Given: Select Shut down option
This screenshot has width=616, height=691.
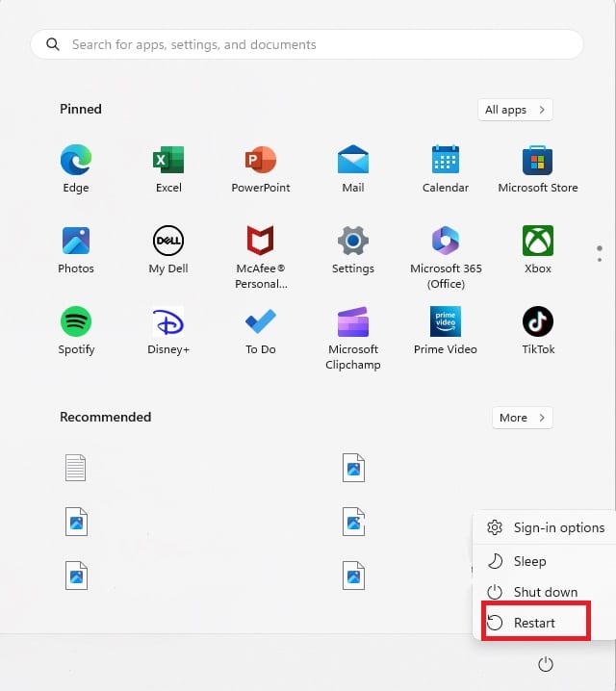Looking at the screenshot, I should click(x=545, y=592).
